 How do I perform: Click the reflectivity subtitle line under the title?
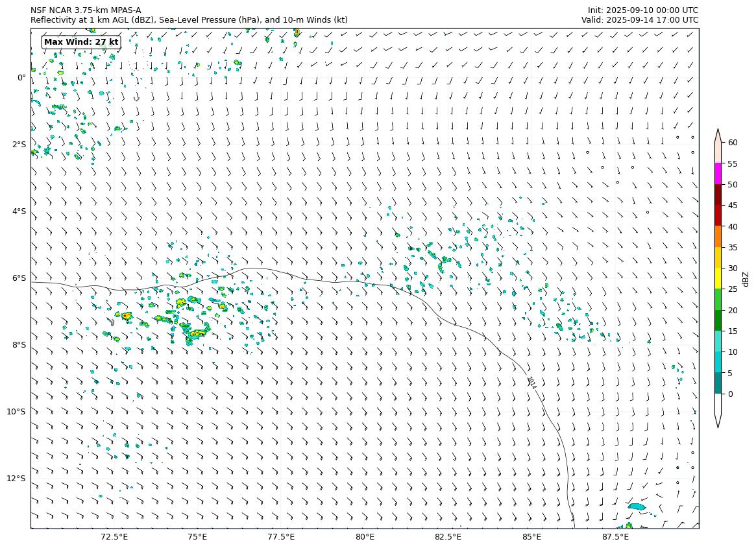pos(189,20)
